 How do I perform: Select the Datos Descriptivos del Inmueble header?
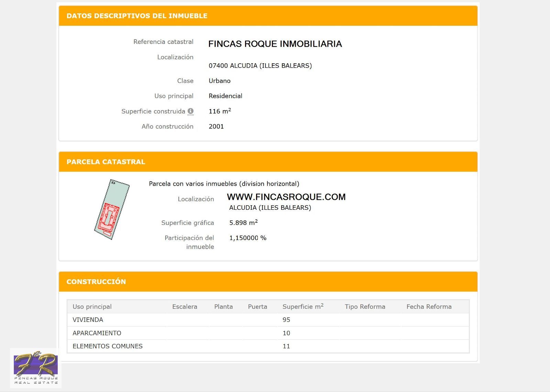point(137,16)
